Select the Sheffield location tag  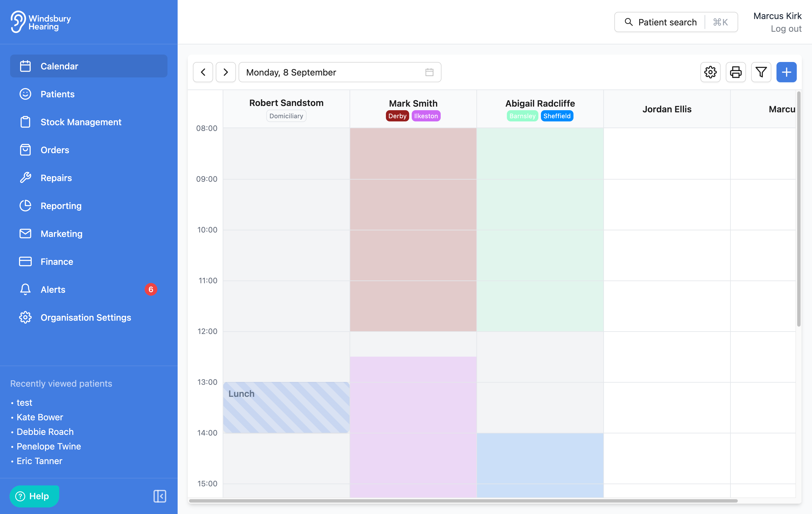coord(557,116)
